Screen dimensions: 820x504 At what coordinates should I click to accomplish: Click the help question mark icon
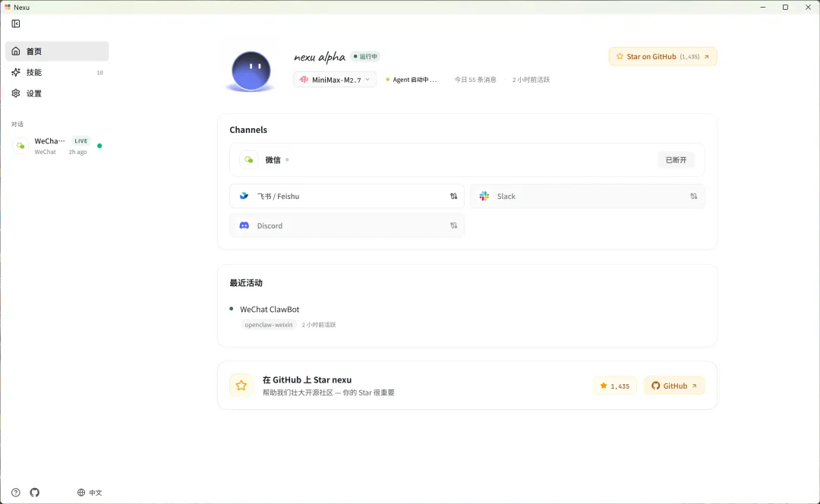(x=16, y=493)
